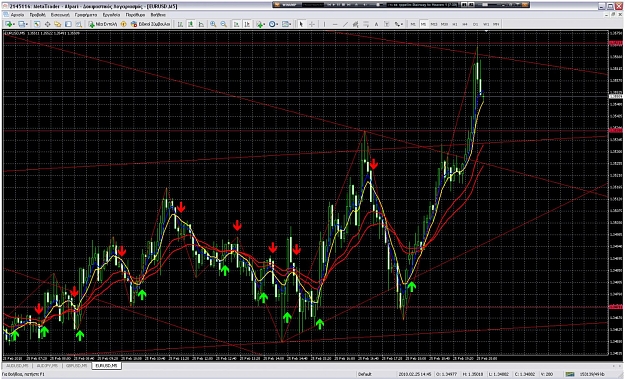625x379 pixels.
Task: Select the crosshair tool
Action: [312, 24]
